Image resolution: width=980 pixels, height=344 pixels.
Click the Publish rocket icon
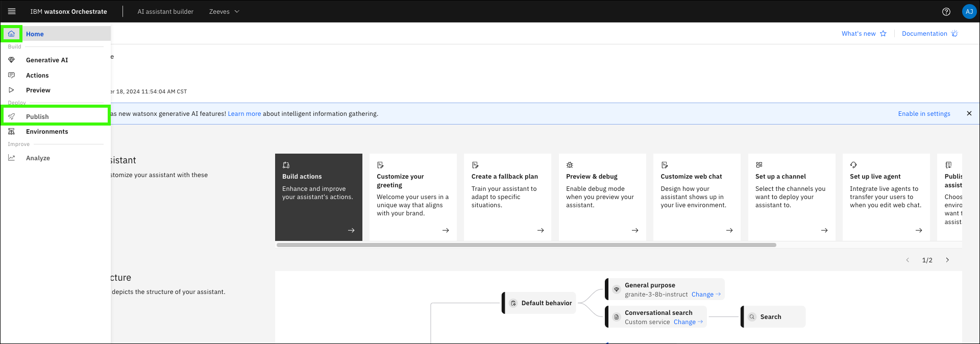click(11, 116)
